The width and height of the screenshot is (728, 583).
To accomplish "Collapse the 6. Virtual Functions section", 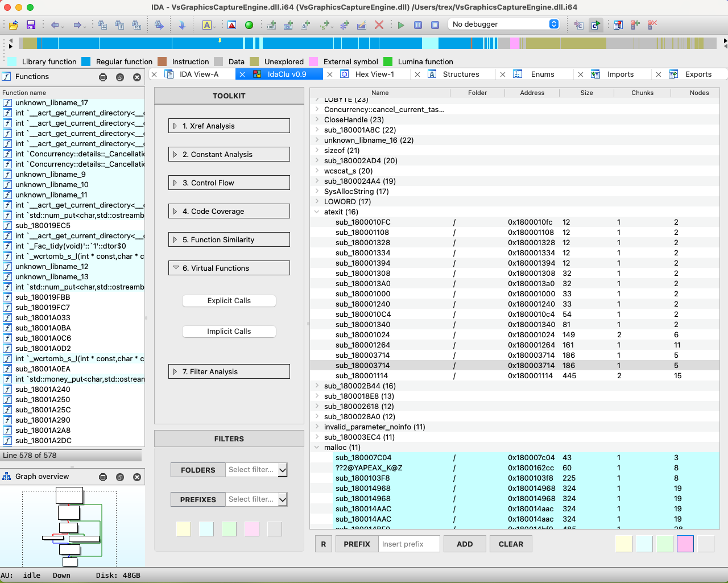I will 229,268.
